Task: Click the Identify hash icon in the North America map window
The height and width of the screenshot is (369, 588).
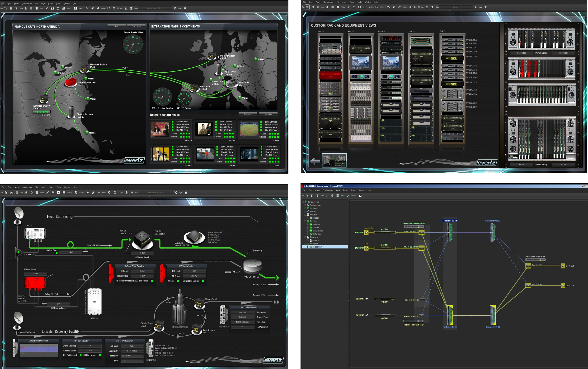Action: (75, 8)
